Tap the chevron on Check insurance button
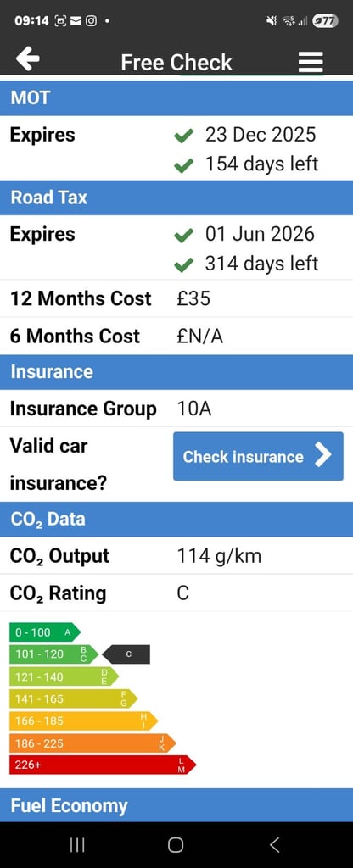The height and width of the screenshot is (868, 353). (323, 455)
